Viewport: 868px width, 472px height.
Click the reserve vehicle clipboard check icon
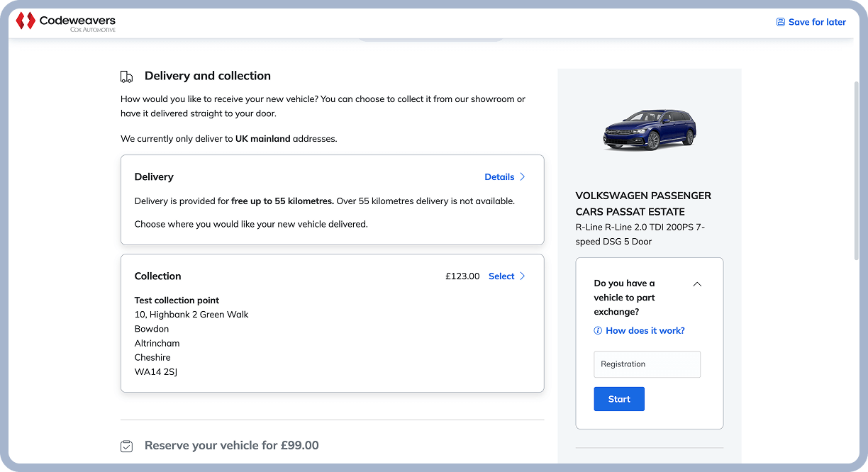coord(127,446)
